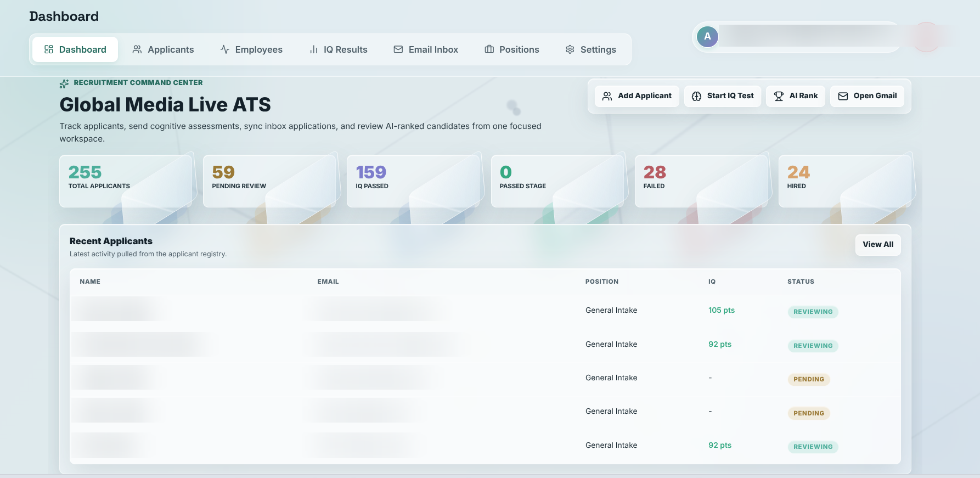Screen dimensions: 980x478
Task: Click the IQ column header
Action: click(712, 282)
